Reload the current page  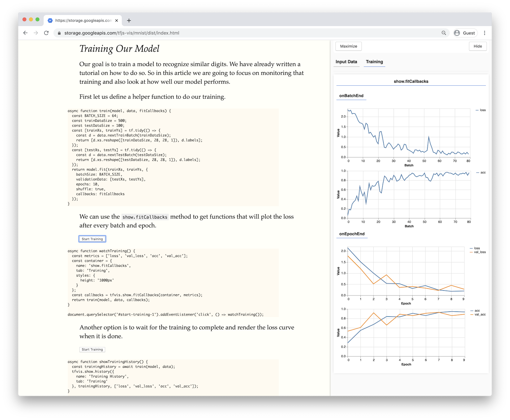[46, 33]
